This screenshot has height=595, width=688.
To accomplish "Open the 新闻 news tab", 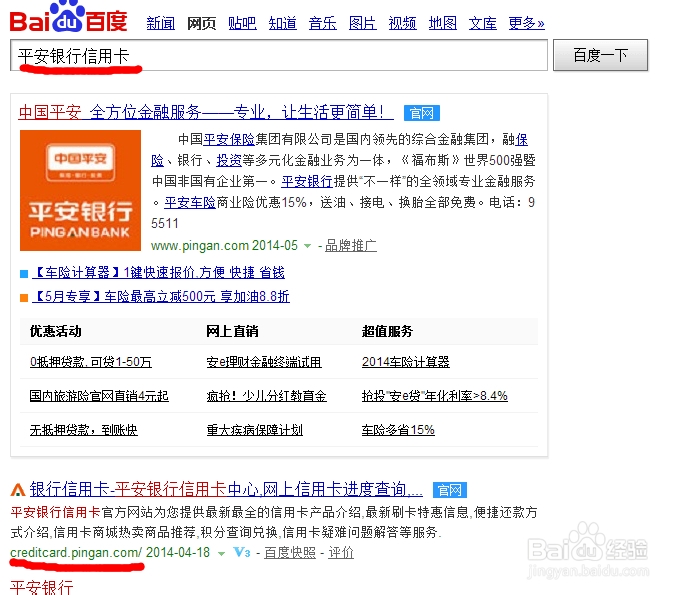I will click(x=161, y=23).
